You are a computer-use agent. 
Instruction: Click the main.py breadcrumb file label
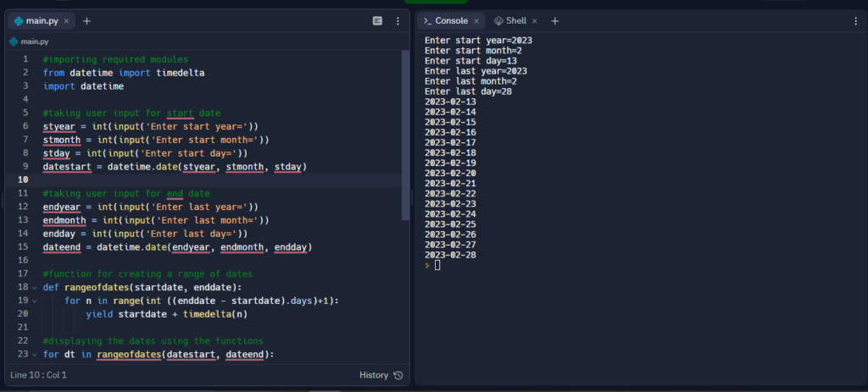34,41
